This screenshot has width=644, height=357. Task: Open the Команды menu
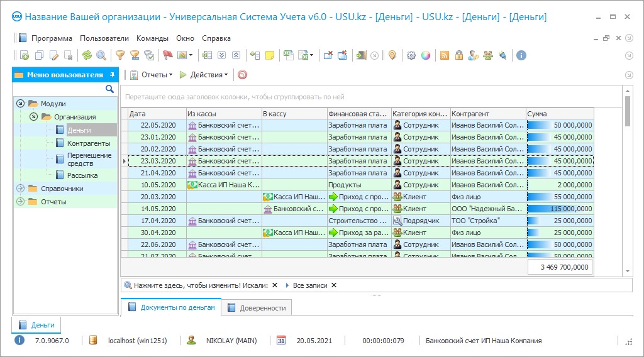tap(152, 38)
